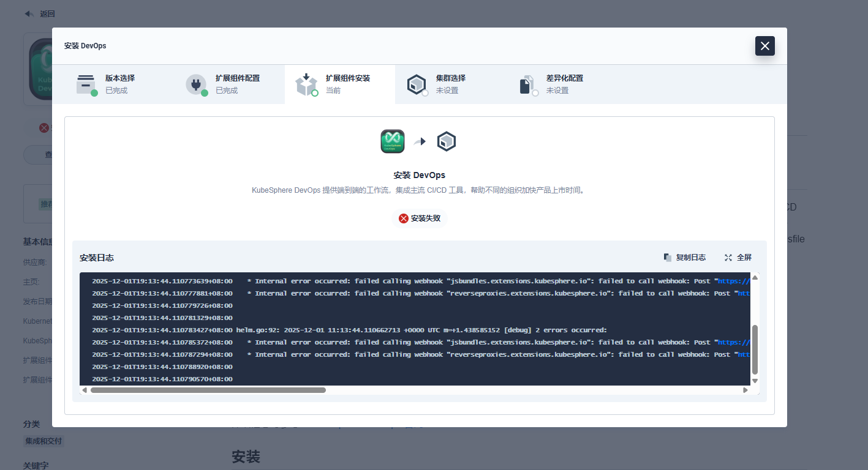Click the log's horizontal scrollbar right arrow
868x470 pixels.
click(745, 390)
